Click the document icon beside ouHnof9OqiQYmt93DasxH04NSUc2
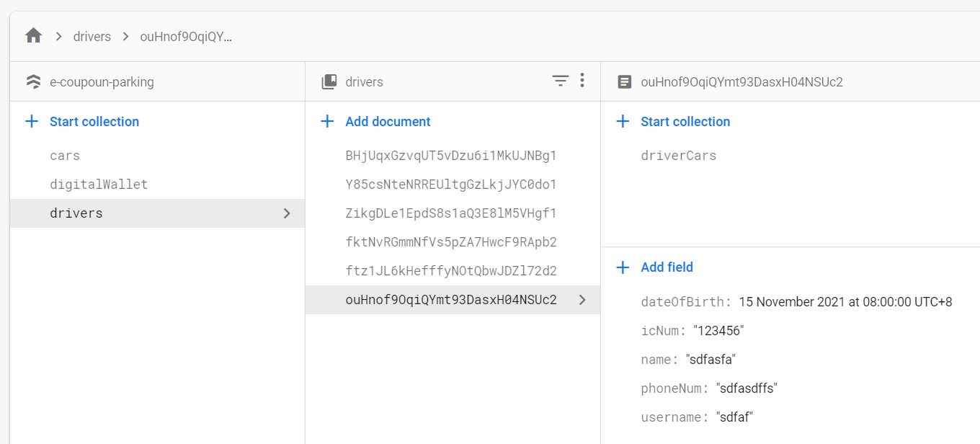The height and width of the screenshot is (444, 980). tap(625, 82)
